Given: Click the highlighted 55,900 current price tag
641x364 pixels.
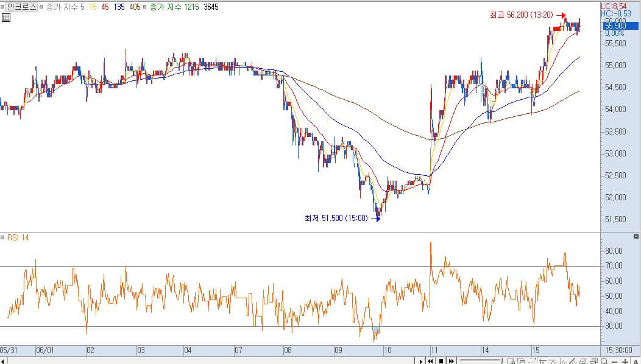Looking at the screenshot, I should (620, 26).
